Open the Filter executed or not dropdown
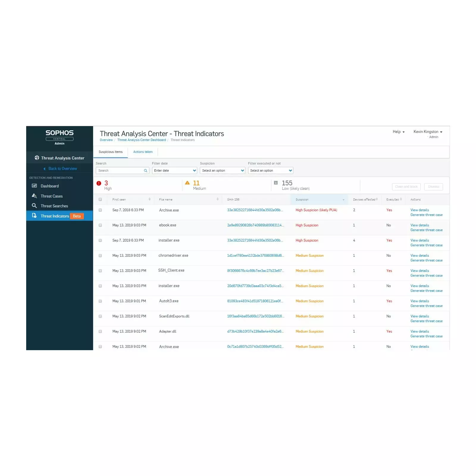 pos(271,170)
